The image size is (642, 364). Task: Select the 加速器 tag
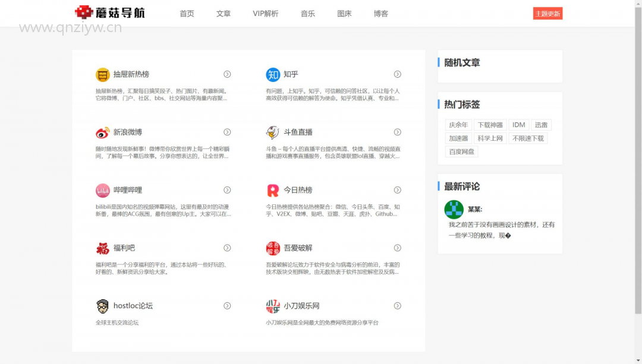point(458,138)
